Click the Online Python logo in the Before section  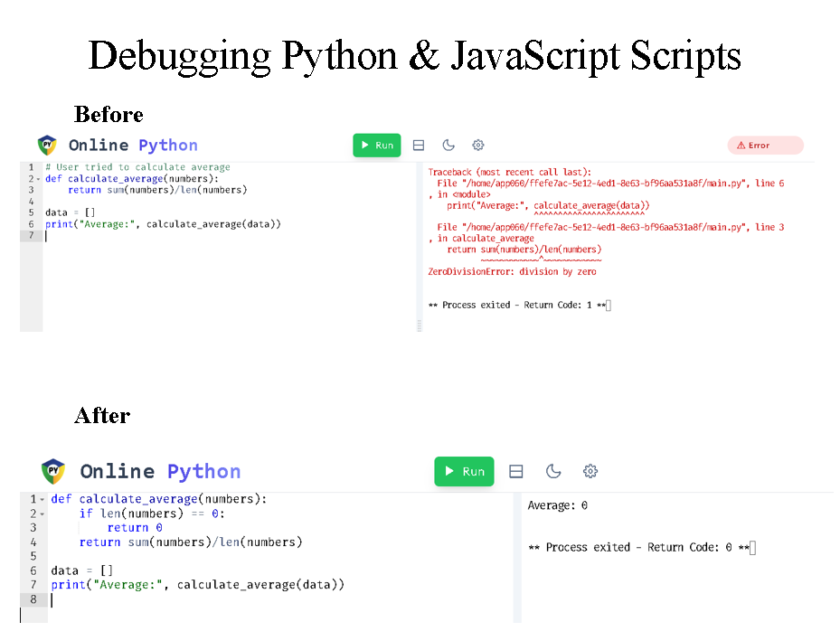tap(47, 145)
